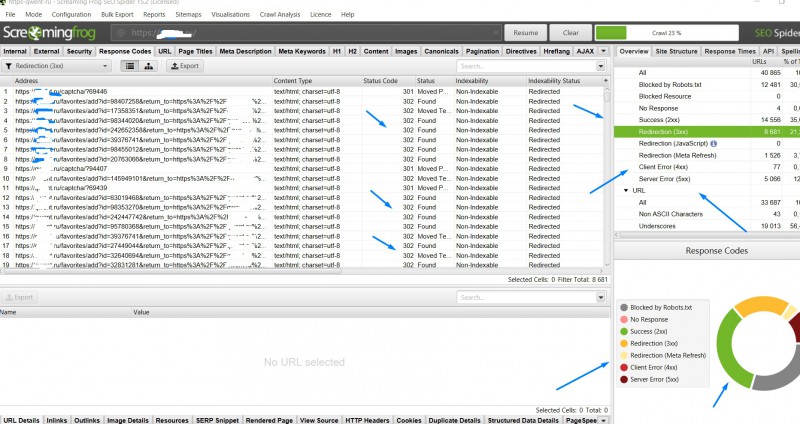
Task: Click the upper Export button
Action: [185, 66]
